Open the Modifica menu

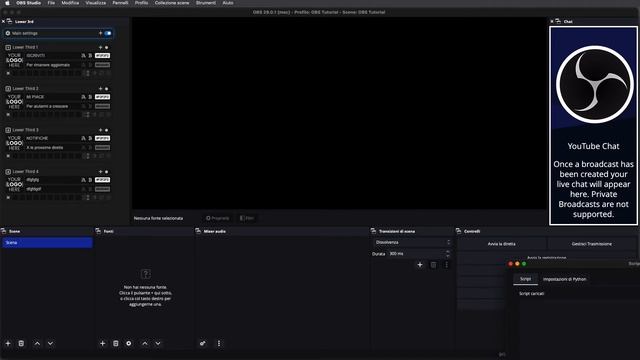(70, 3)
